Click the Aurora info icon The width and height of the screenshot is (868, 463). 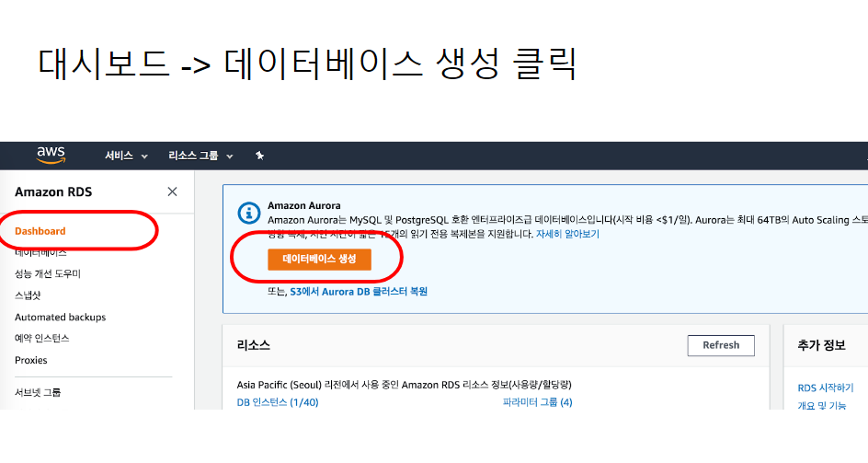coord(248,213)
